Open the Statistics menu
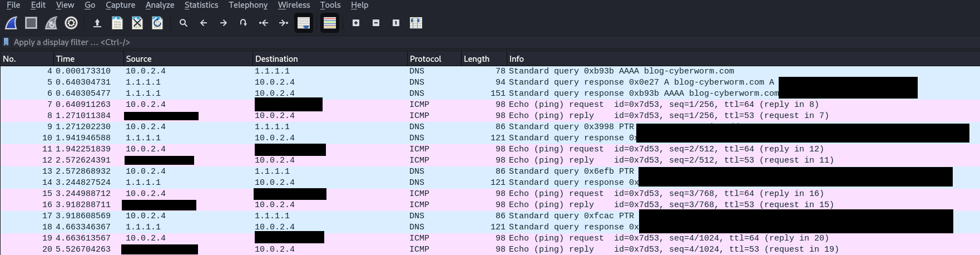Screen dimensions: 980x255 point(201,5)
